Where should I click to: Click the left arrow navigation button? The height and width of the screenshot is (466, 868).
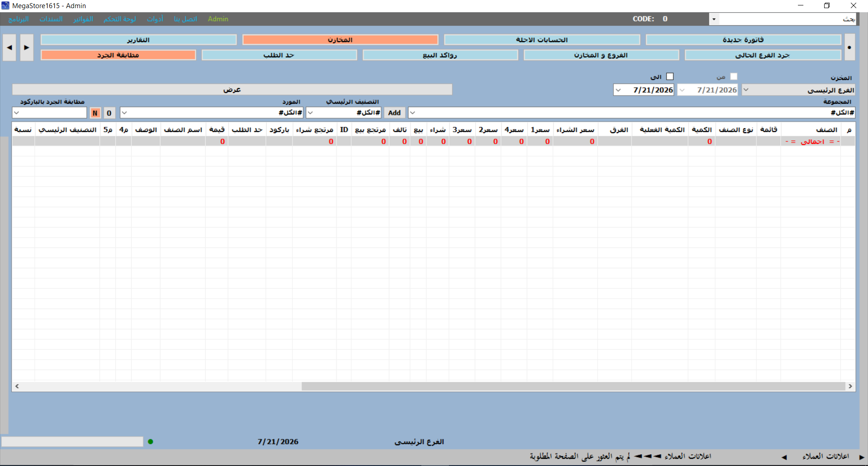9,47
